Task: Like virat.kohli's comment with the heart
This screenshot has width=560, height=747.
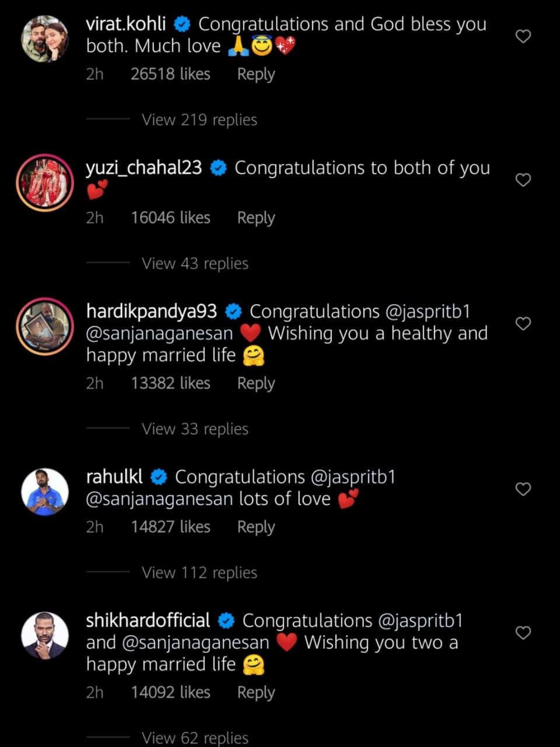Action: click(x=523, y=36)
